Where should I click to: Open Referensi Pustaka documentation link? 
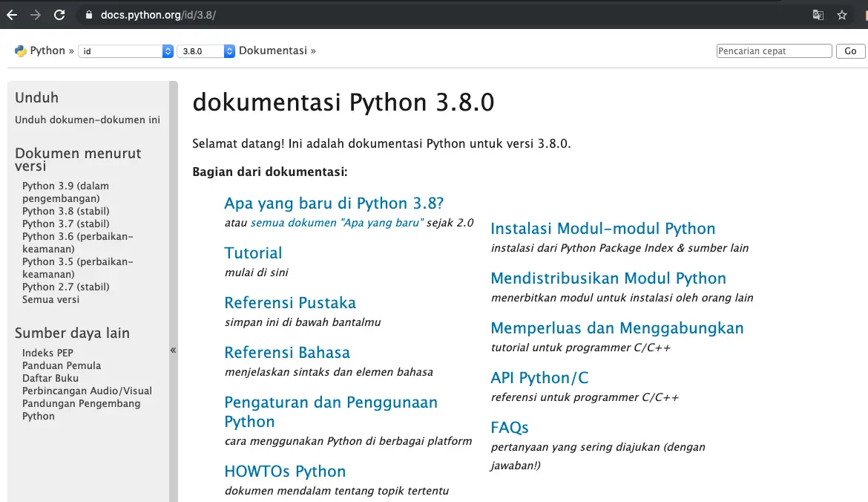[x=290, y=303]
